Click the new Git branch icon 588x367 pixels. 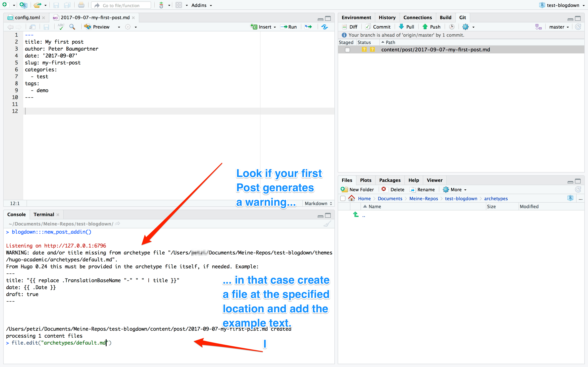(538, 27)
